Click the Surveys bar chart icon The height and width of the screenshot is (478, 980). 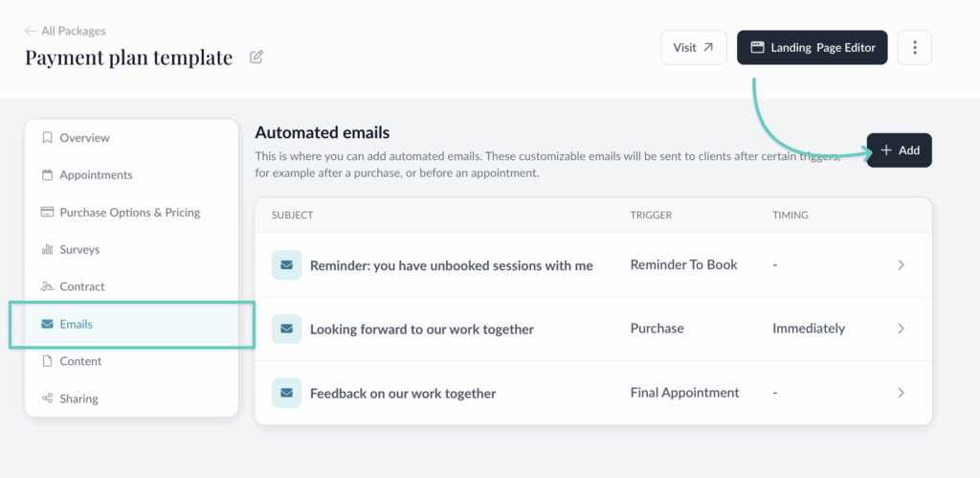pyautogui.click(x=47, y=249)
